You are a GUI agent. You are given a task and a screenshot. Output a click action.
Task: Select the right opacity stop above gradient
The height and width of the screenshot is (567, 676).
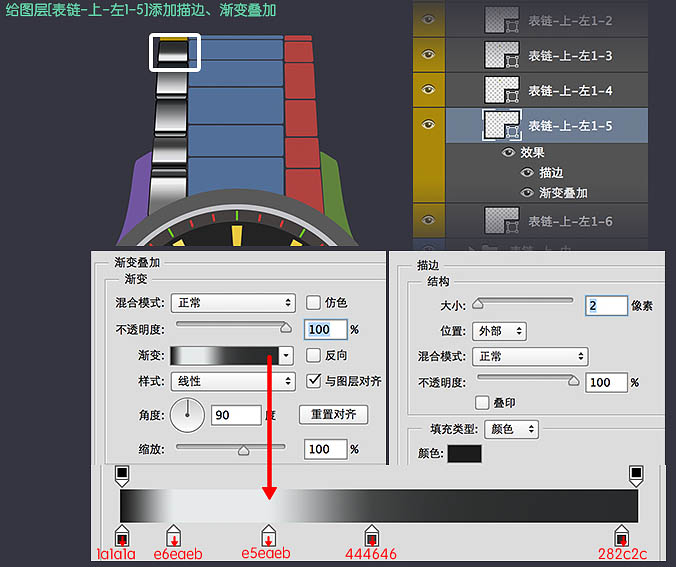tap(636, 476)
